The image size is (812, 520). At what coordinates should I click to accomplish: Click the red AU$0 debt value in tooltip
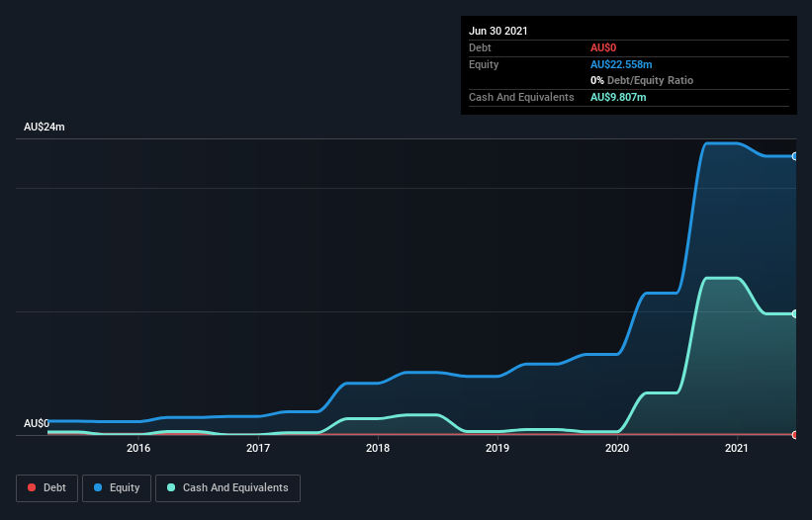click(603, 47)
